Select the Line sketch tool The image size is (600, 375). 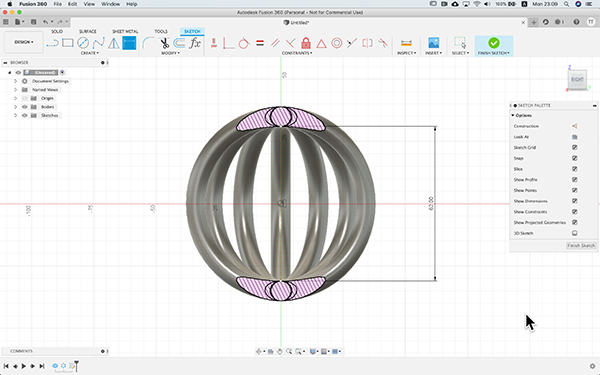click(52, 43)
